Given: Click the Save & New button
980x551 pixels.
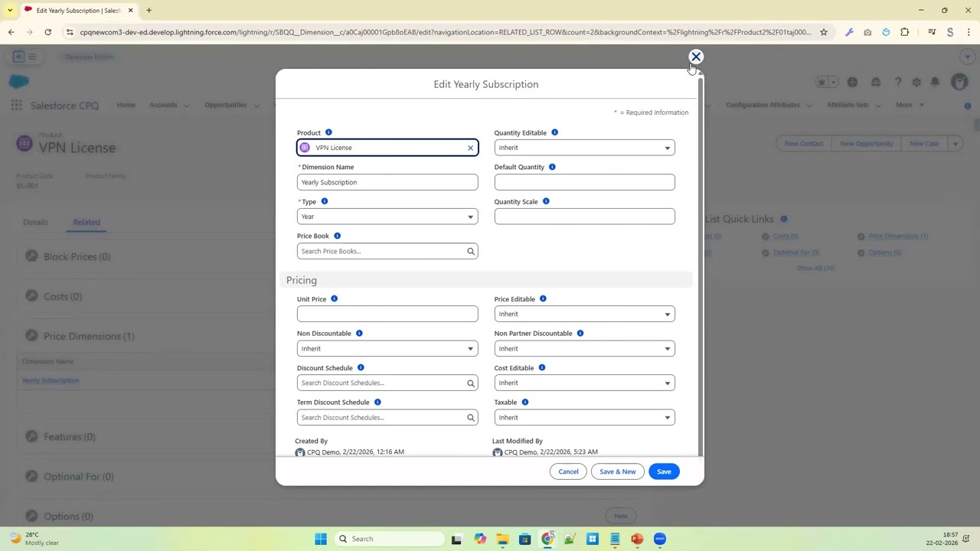Looking at the screenshot, I should 617,471.
